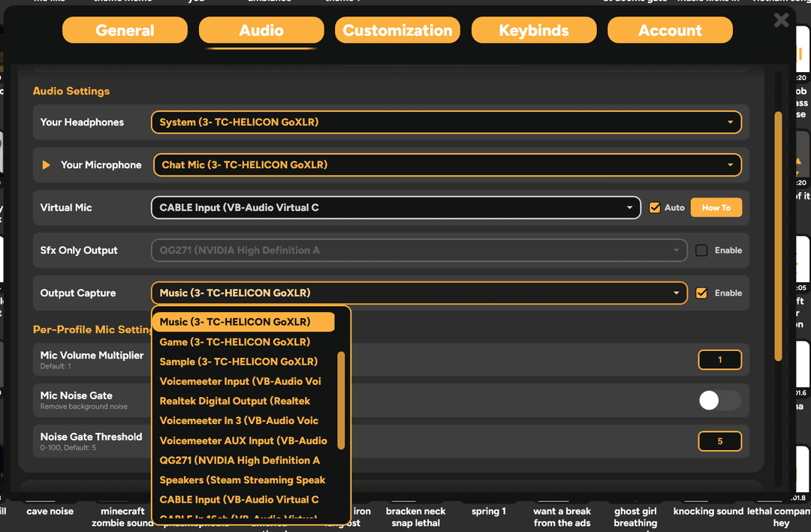Switch to the General tab
The height and width of the screenshot is (532, 811).
point(124,30)
